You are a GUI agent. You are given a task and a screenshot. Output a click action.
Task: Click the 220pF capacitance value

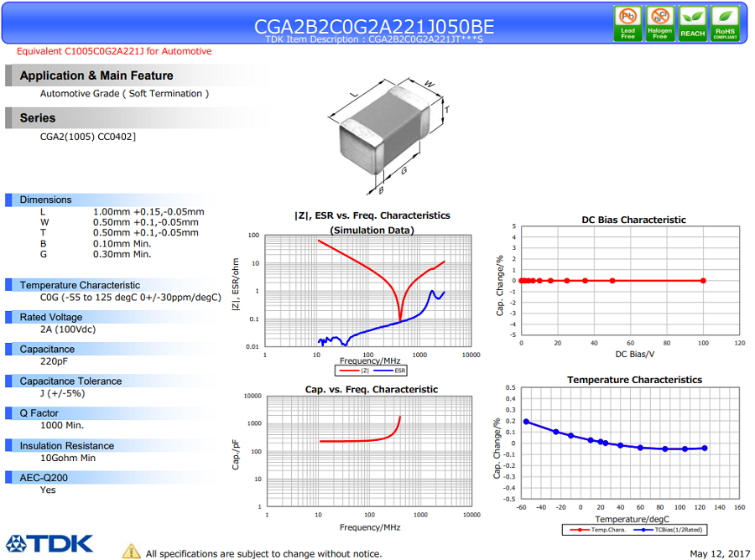click(x=54, y=361)
